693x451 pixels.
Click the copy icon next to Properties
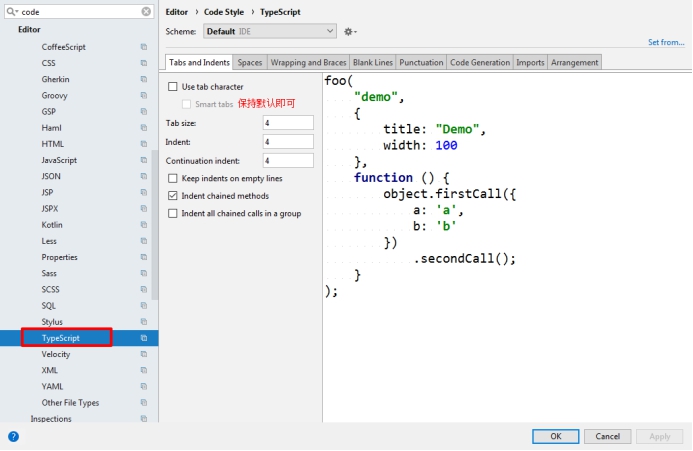pos(144,257)
